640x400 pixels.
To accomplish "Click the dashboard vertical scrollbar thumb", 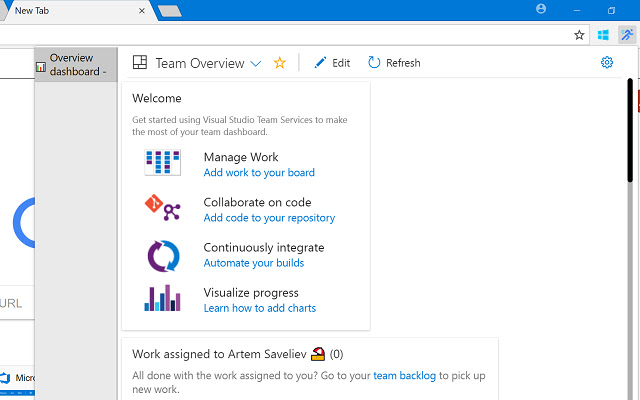I will [x=630, y=131].
